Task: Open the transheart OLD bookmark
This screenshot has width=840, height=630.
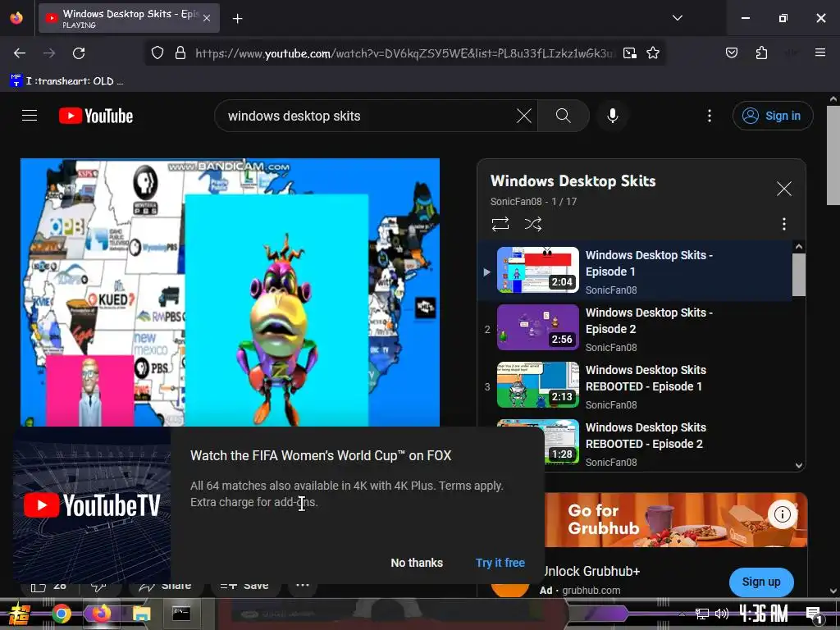Action: (67, 81)
